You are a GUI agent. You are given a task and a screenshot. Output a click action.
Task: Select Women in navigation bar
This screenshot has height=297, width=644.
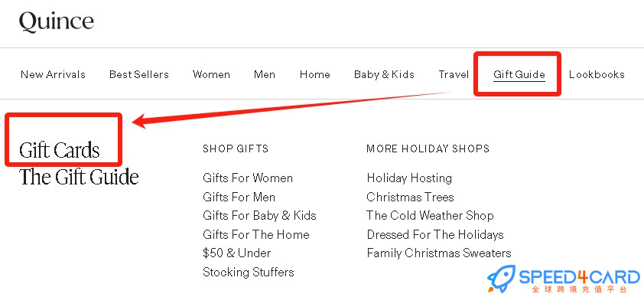[x=211, y=74]
